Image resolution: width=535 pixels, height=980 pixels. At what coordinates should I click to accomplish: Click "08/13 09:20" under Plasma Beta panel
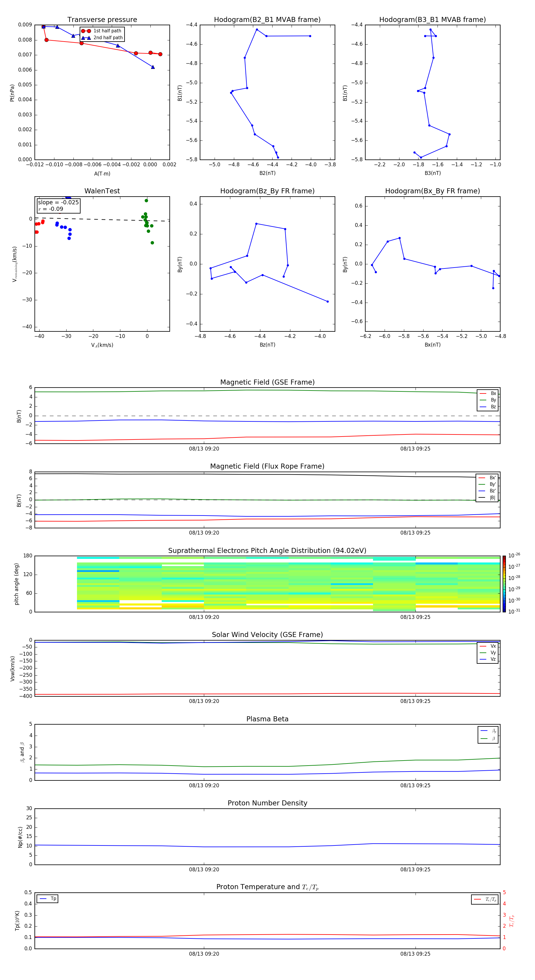(204, 785)
